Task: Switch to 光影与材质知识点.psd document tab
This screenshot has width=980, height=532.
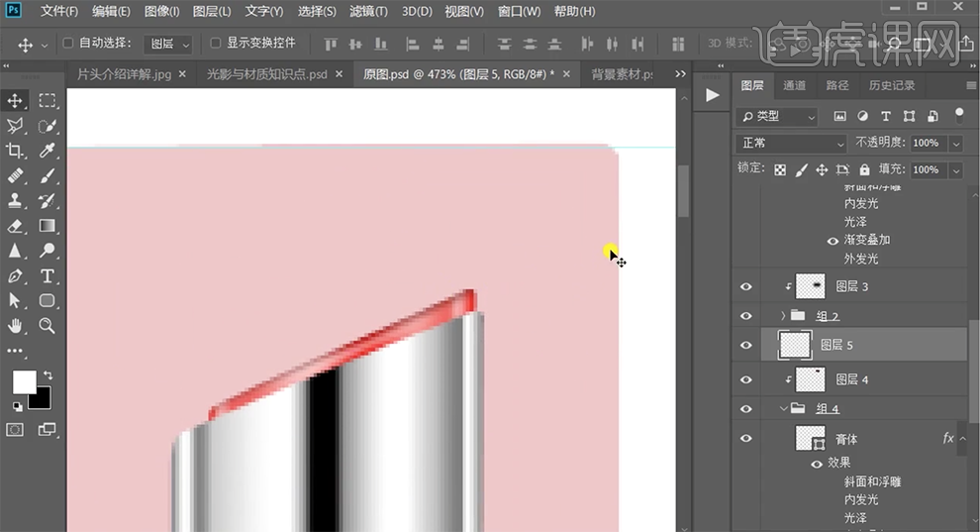Action: (266, 74)
